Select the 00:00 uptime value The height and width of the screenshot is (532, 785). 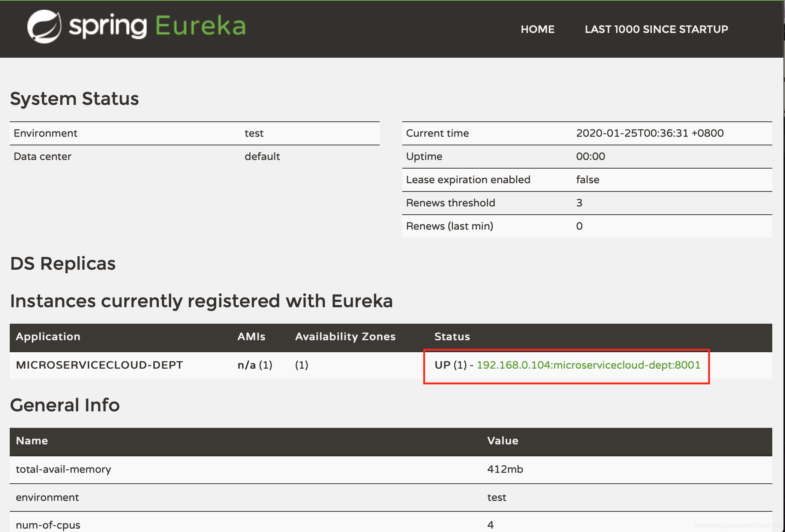point(590,157)
